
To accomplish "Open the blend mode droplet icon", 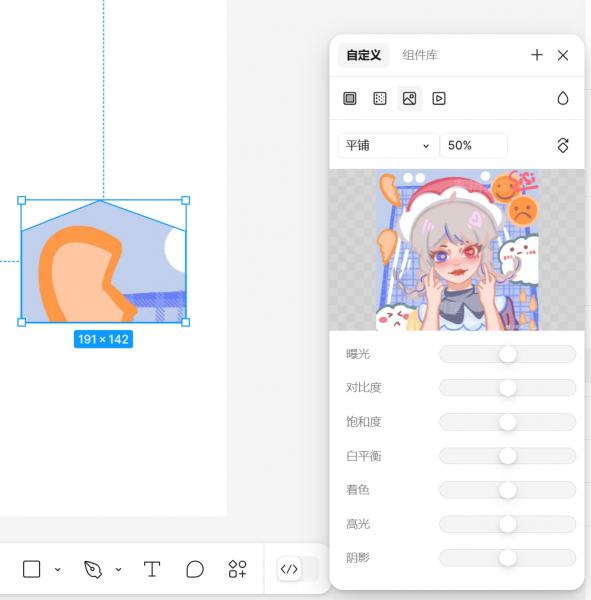I will (x=563, y=98).
